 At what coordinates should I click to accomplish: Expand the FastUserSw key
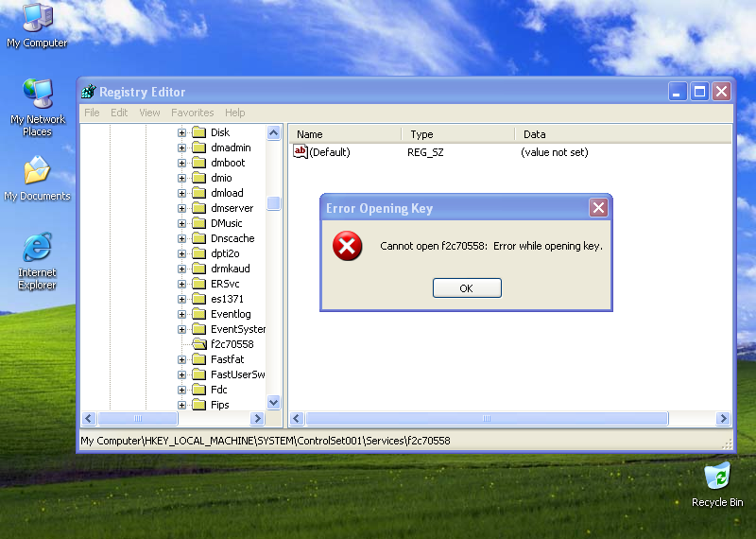click(x=181, y=374)
